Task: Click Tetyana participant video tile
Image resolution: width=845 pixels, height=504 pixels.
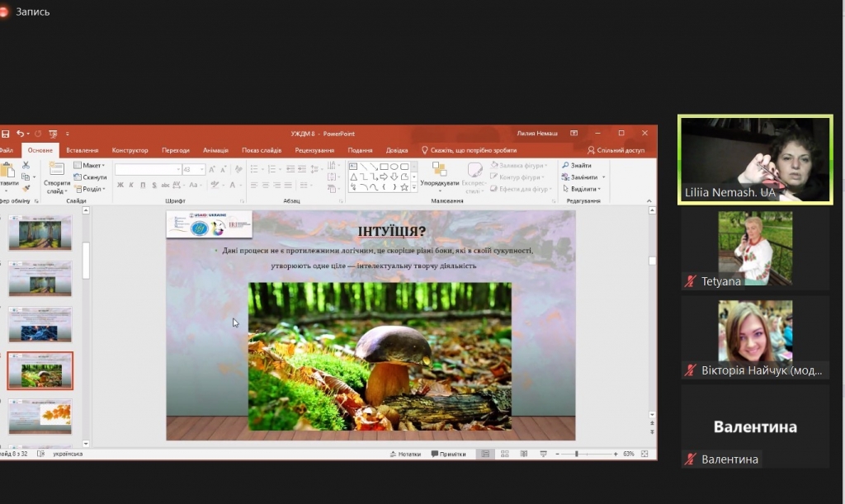Action: point(755,249)
